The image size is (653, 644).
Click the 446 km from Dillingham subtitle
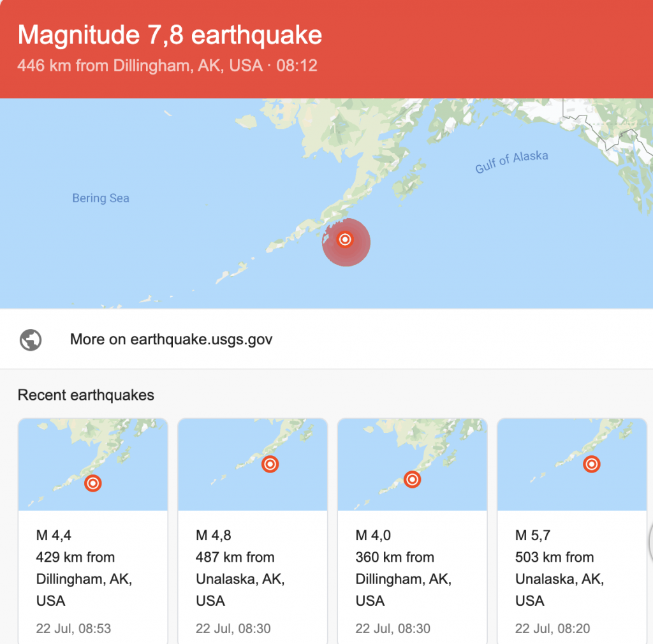(167, 66)
